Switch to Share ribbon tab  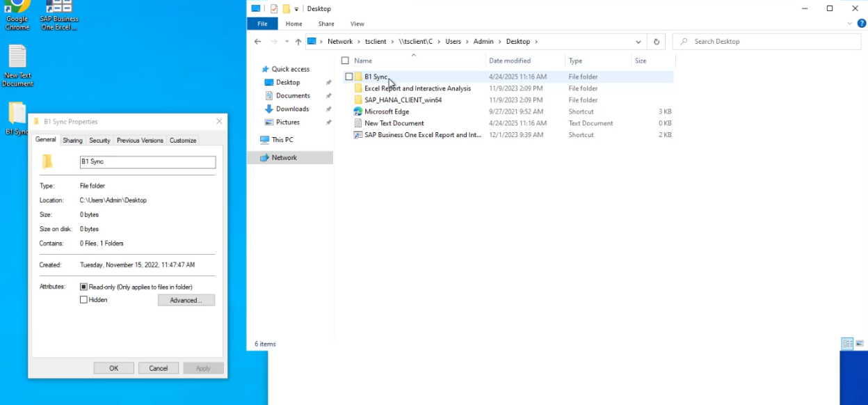click(326, 24)
